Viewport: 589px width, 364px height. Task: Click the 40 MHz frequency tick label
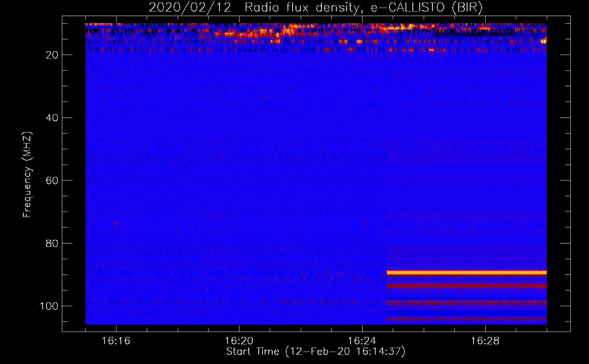point(52,118)
